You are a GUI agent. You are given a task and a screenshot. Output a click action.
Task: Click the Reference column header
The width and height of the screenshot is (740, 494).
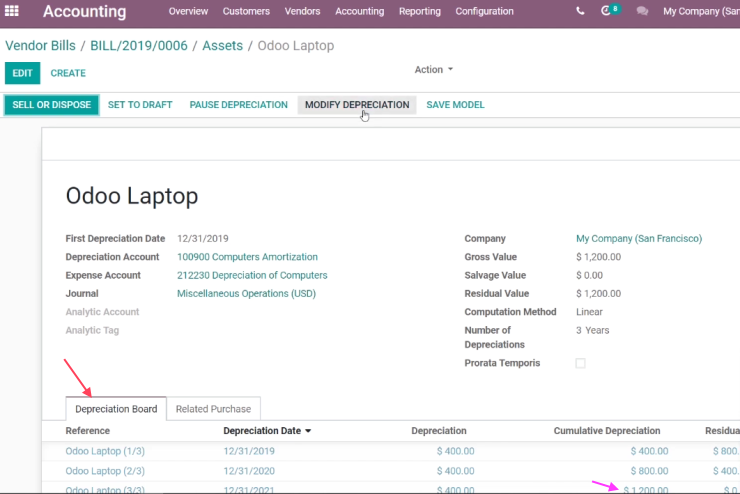coord(88,431)
